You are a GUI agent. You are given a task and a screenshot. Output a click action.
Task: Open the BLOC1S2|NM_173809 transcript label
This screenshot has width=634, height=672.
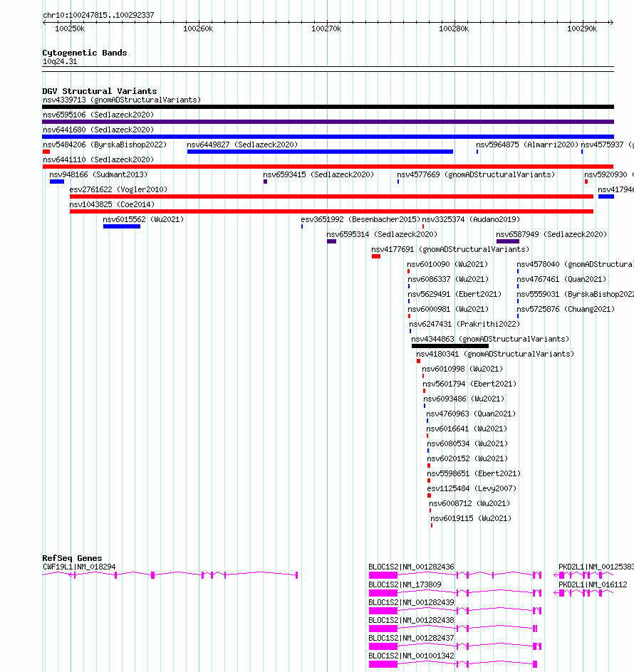(405, 584)
